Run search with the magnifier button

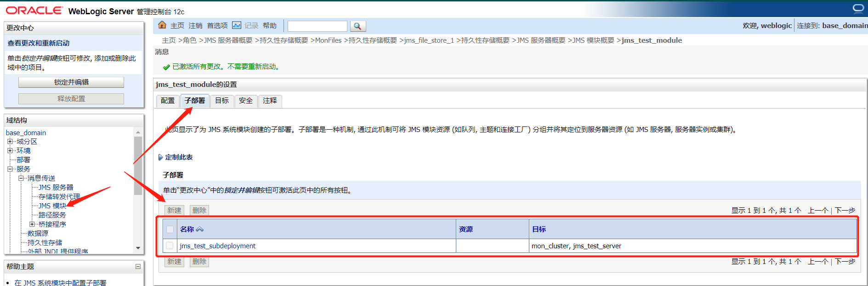[x=358, y=26]
